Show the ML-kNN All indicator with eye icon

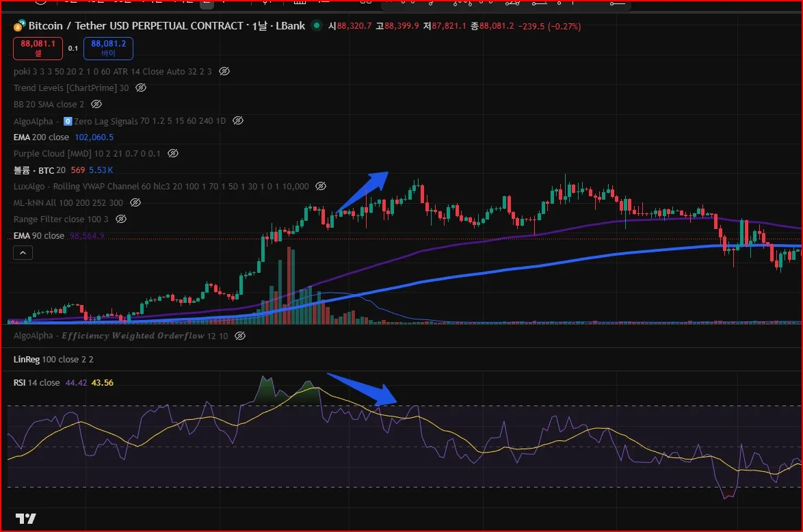[x=135, y=202]
